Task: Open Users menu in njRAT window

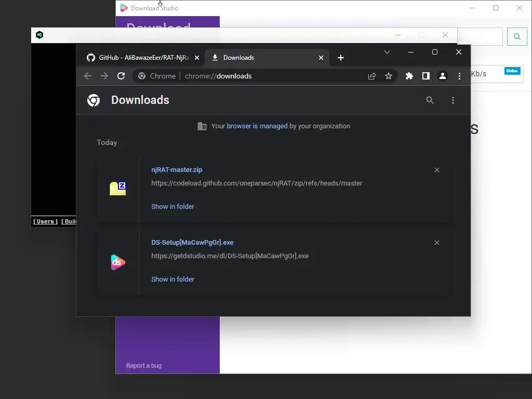Action: pos(46,221)
